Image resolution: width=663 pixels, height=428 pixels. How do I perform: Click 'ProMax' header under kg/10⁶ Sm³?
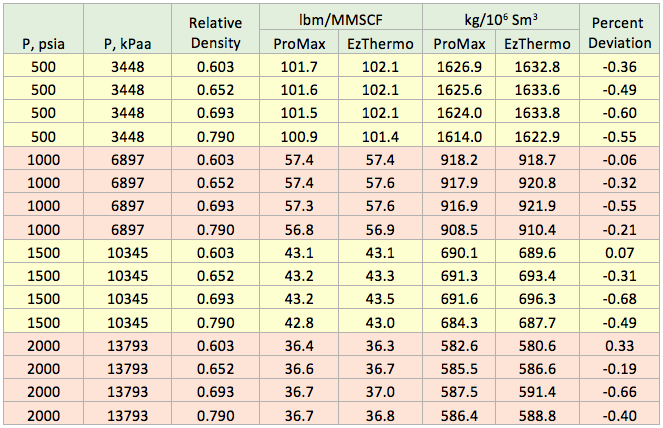pyautogui.click(x=459, y=42)
